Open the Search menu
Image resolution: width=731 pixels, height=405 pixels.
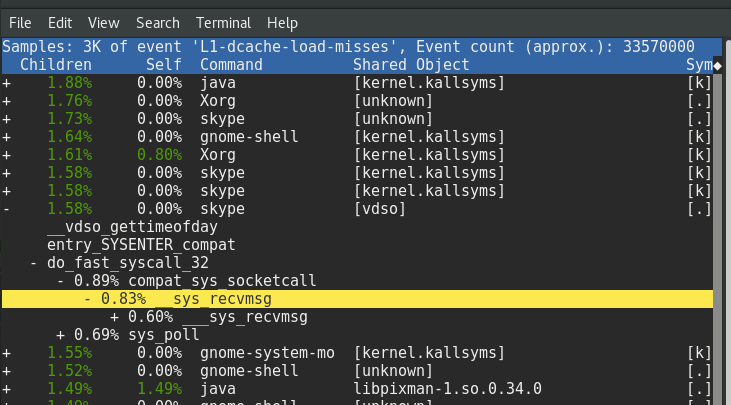coord(158,22)
